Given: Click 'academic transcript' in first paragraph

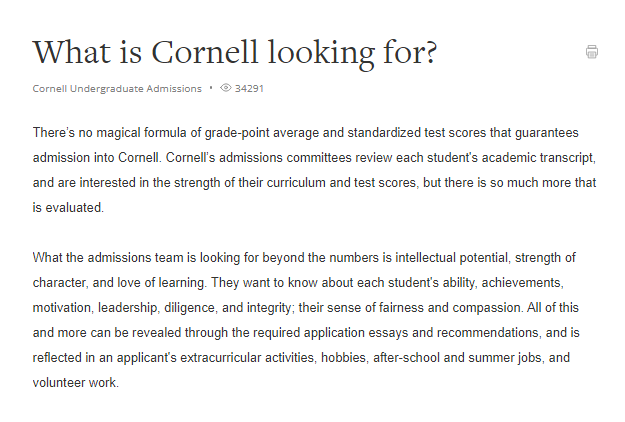Looking at the screenshot, I should (538, 158).
